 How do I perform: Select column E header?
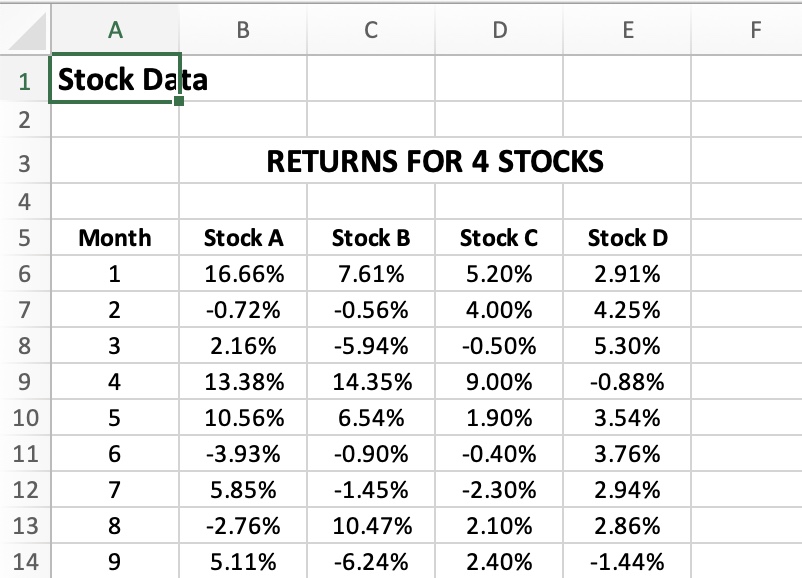[x=628, y=30]
